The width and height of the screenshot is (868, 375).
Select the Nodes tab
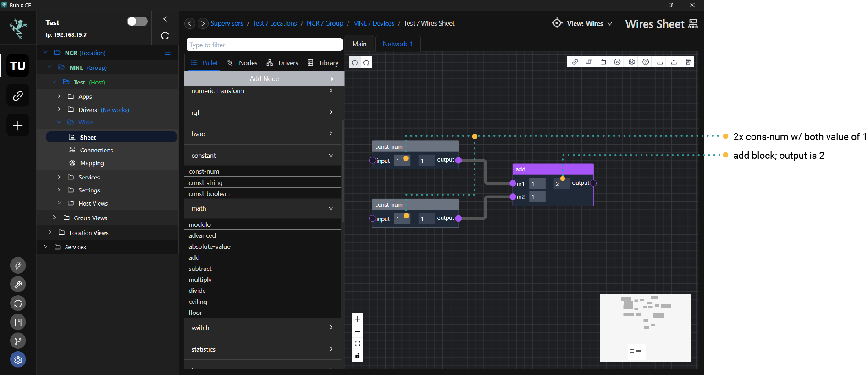tap(243, 63)
